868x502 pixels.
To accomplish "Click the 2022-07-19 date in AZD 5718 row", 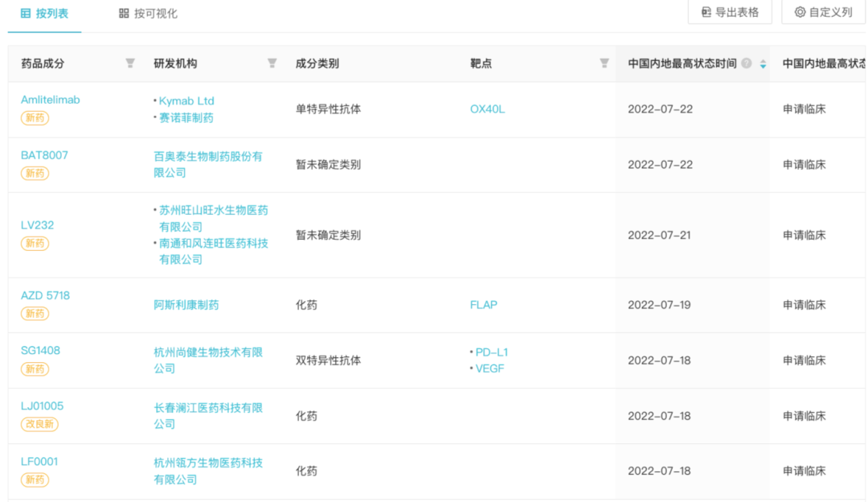I will point(659,305).
